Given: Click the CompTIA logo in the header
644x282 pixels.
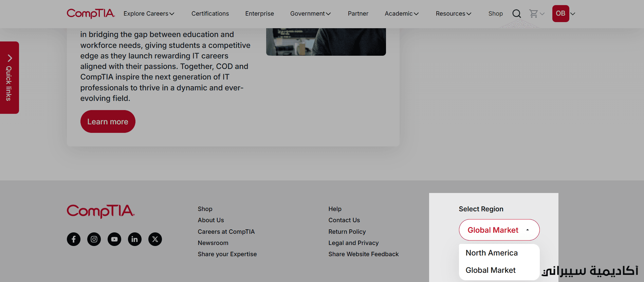Looking at the screenshot, I should 91,14.
